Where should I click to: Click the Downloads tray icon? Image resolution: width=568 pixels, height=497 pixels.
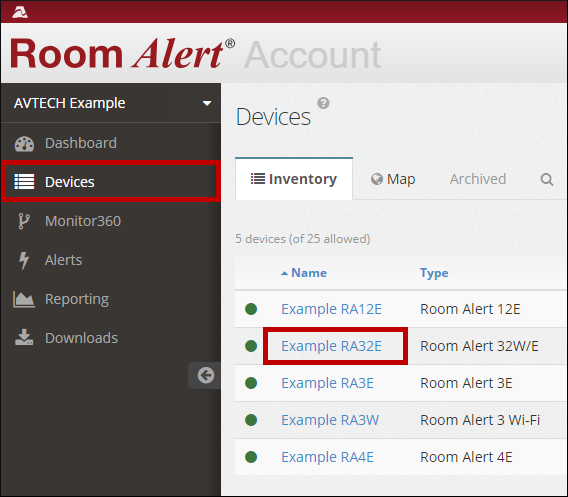(24, 338)
